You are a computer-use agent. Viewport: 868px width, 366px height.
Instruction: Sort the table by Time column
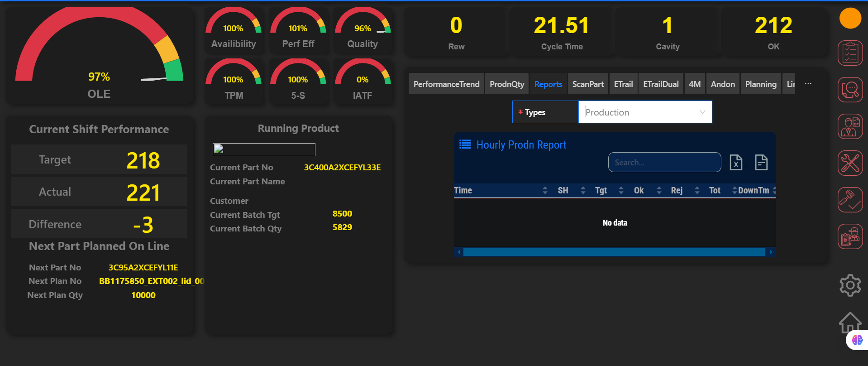point(463,191)
